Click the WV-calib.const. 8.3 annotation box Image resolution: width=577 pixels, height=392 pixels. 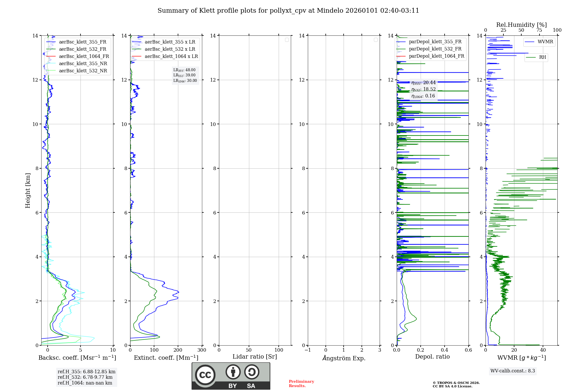coord(512,371)
